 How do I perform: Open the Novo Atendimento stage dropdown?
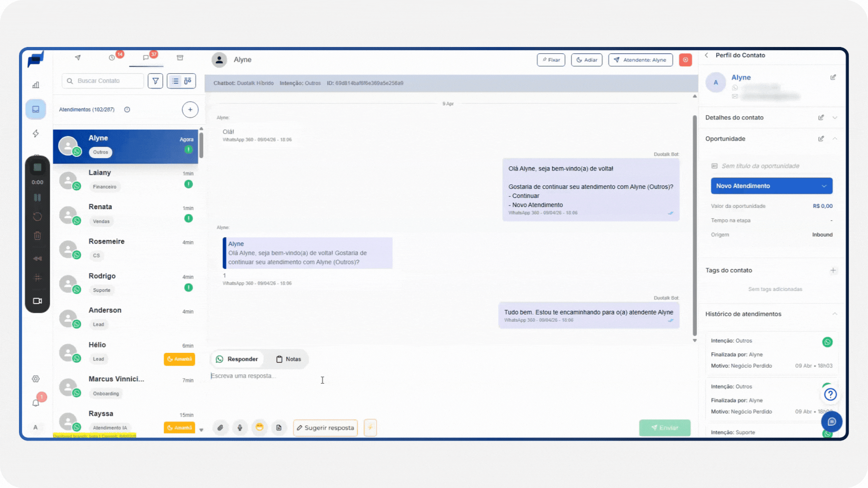771,186
